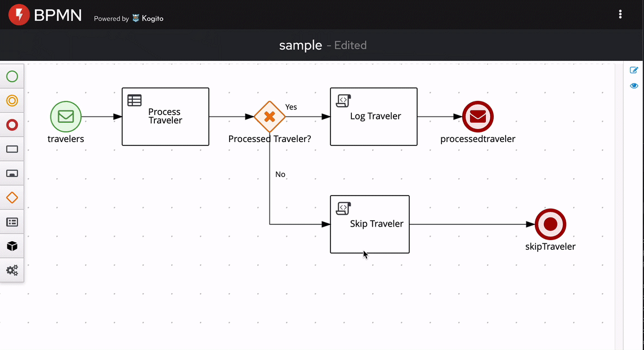Viewport: 644px width, 350px height.
Task: Select the Start Events palette icon
Action: pyautogui.click(x=12, y=77)
